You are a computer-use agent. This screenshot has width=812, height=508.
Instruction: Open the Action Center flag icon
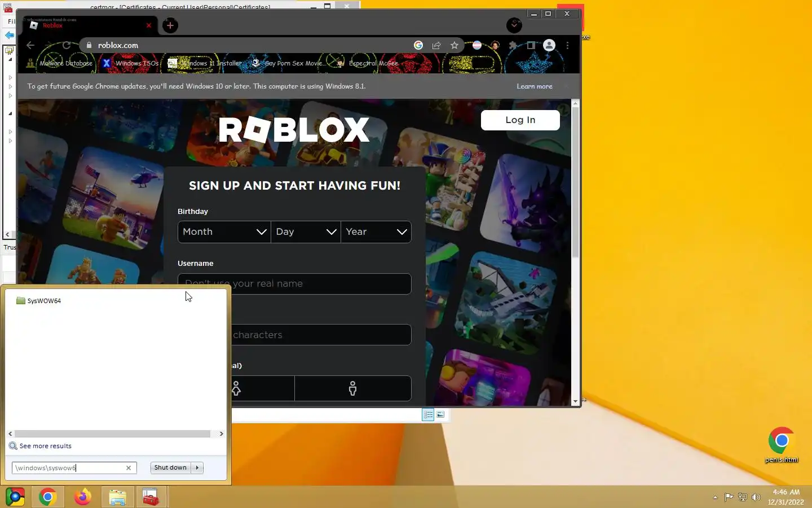coord(729,497)
